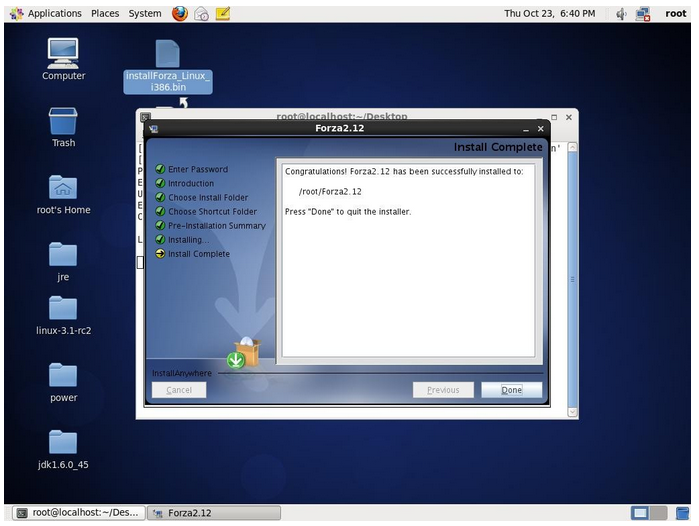Click the terminal scrollbar down arrow

pyautogui.click(x=573, y=412)
